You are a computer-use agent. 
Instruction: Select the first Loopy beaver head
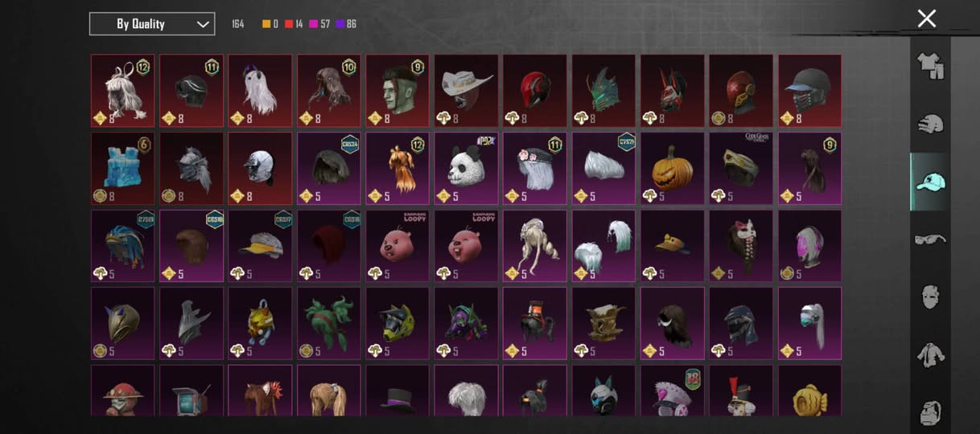point(397,246)
